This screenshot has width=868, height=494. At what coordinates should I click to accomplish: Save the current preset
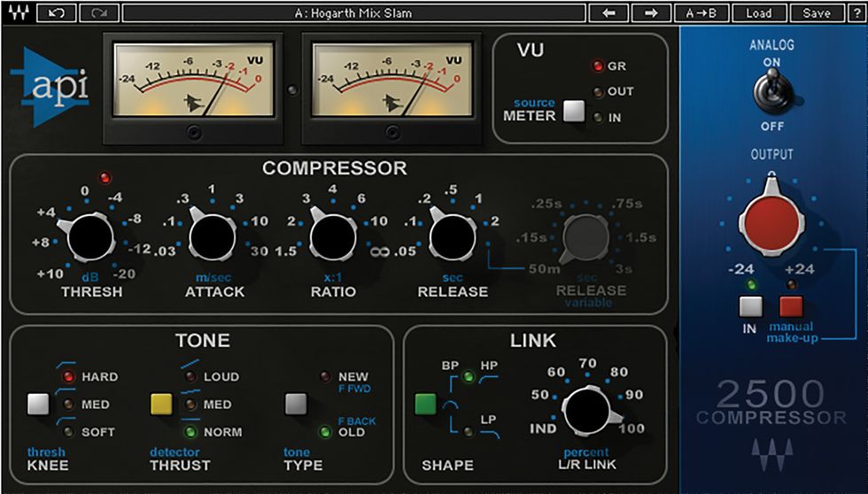coord(817,13)
